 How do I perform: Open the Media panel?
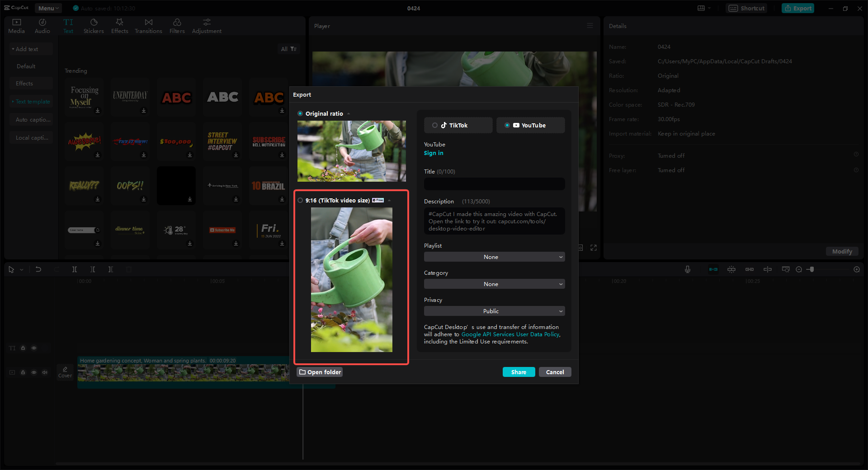point(16,26)
